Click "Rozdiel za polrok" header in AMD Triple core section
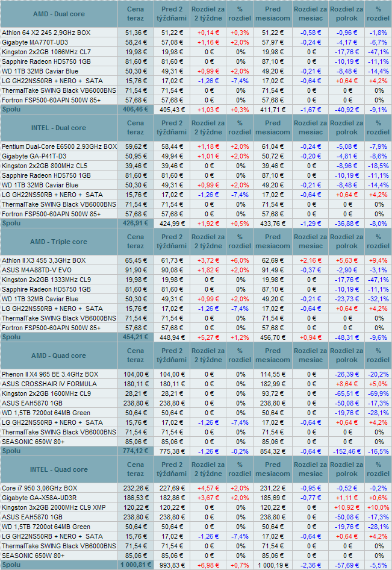The height and width of the screenshot is (570, 392). tap(347, 242)
